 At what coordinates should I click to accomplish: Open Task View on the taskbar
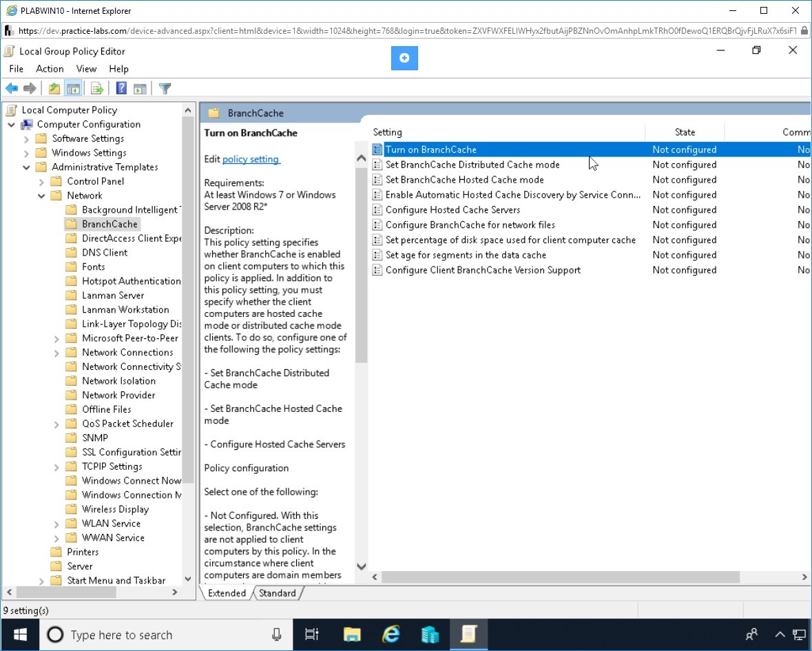pos(312,634)
